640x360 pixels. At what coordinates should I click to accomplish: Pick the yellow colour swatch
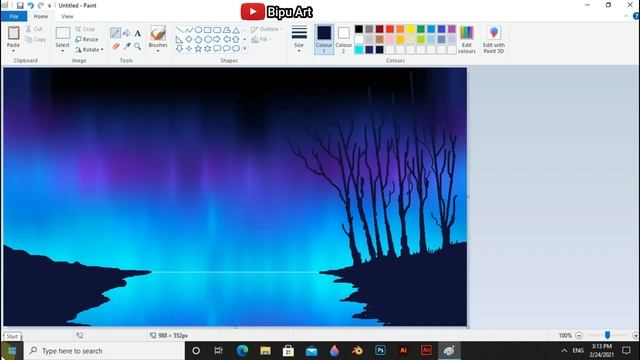click(410, 29)
